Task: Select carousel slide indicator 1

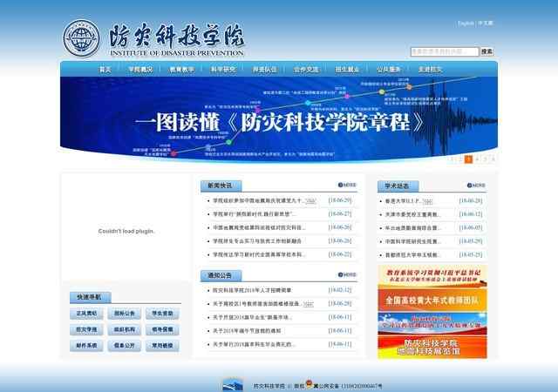Action: pyautogui.click(x=453, y=159)
